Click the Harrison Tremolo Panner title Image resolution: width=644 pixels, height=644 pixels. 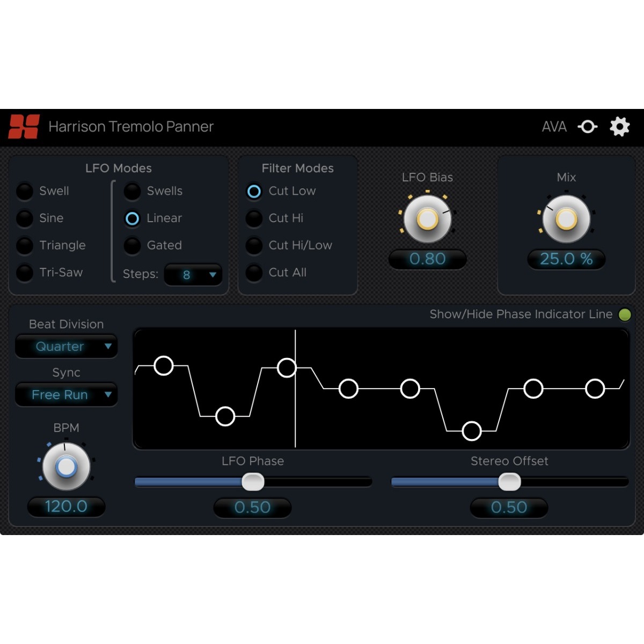[x=131, y=127]
